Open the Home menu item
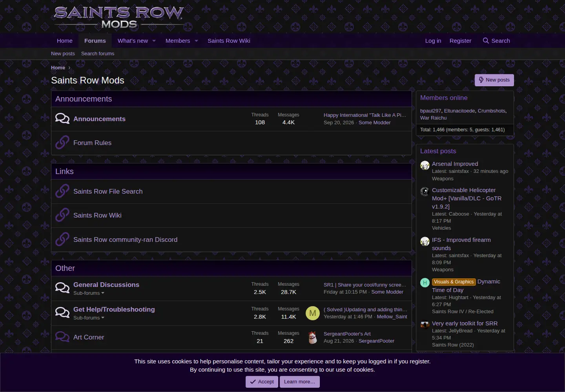Screen dimensions: 565x392 click(x=65, y=41)
